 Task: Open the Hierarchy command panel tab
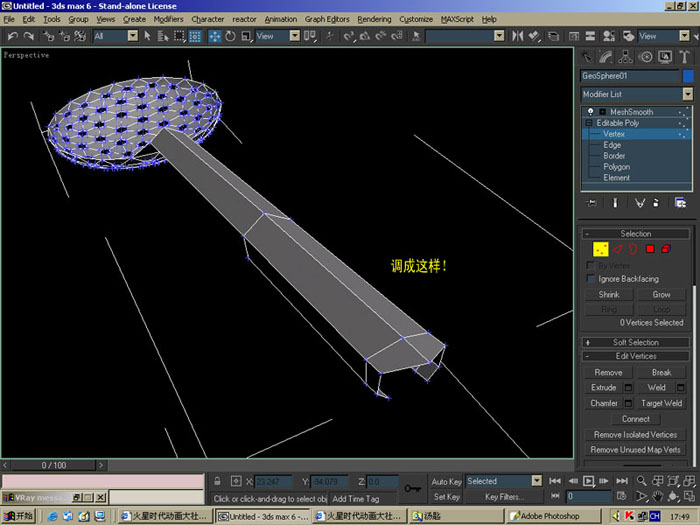tap(625, 57)
